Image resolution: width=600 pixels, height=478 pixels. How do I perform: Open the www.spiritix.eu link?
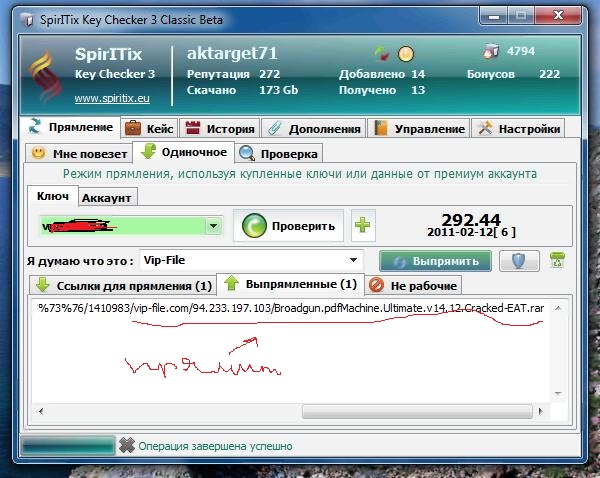(x=112, y=98)
